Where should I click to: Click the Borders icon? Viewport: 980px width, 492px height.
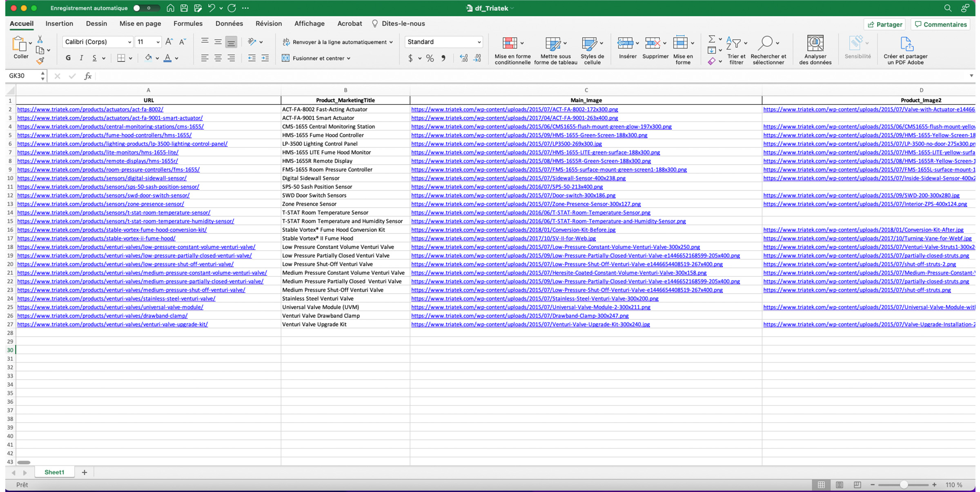(x=121, y=58)
